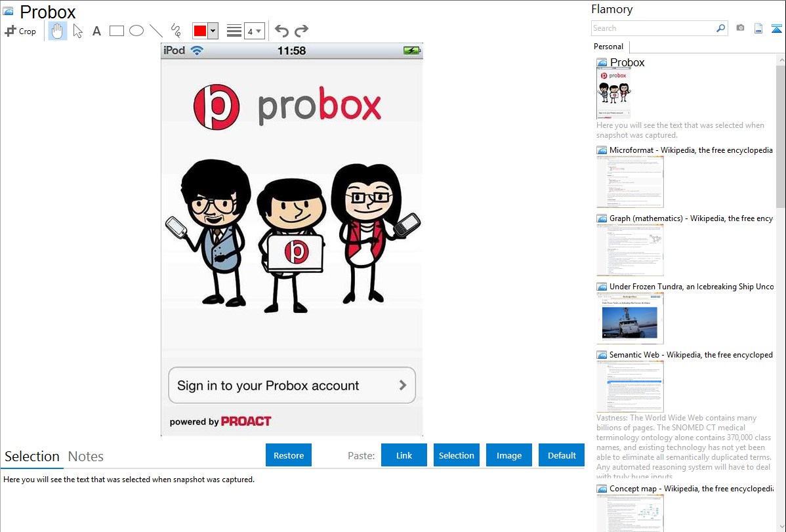Open the Graph (mathematics) snapshot thumbnail

[630, 250]
